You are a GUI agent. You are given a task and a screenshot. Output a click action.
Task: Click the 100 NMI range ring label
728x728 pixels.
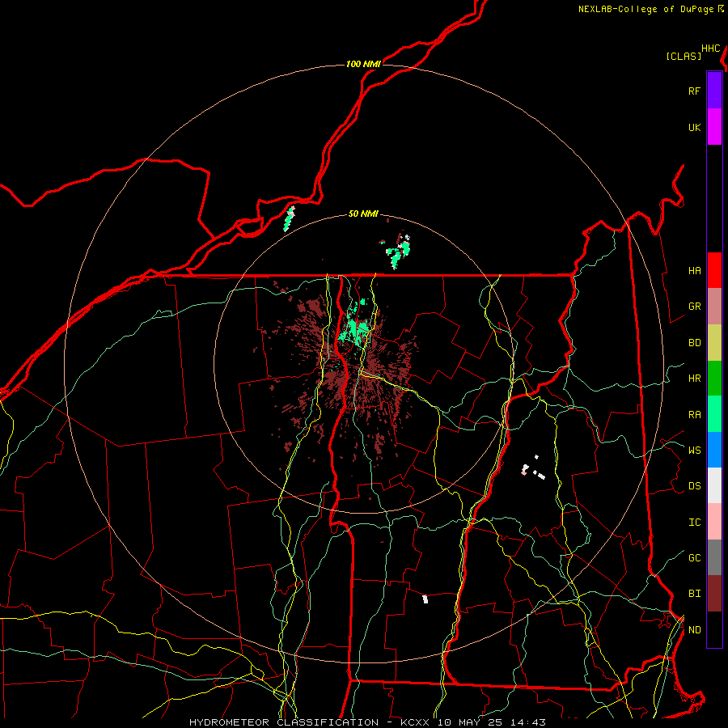tap(363, 64)
